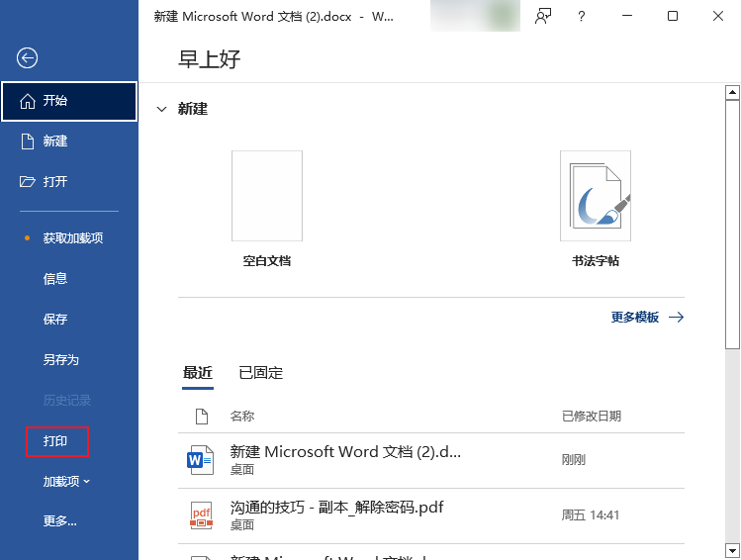This screenshot has width=741, height=560.
Task: Expand the 加载项 dropdown in sidebar
Action: (66, 481)
